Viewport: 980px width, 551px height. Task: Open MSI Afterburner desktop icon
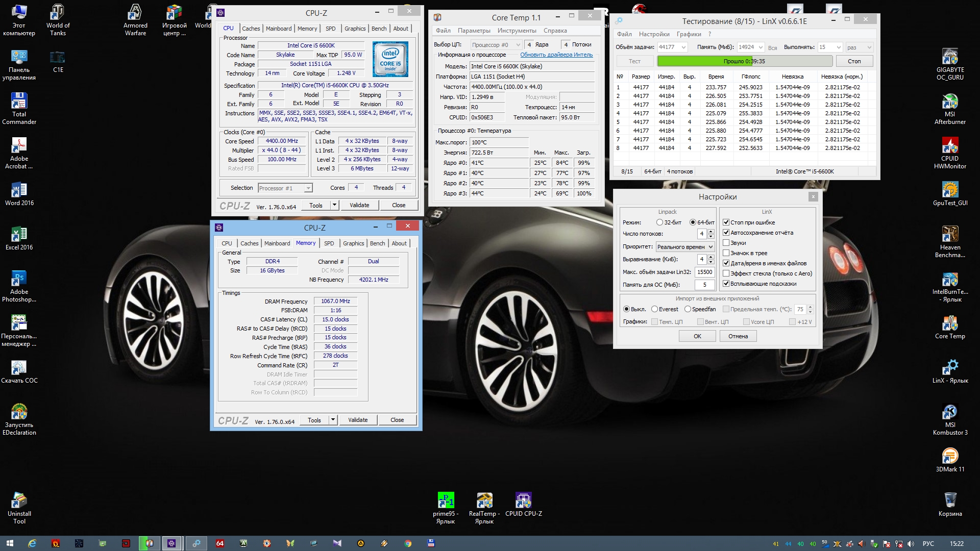pos(949,102)
